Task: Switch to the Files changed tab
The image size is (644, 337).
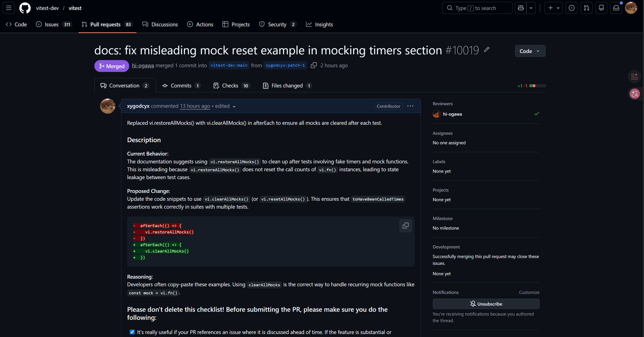Action: 287,86
